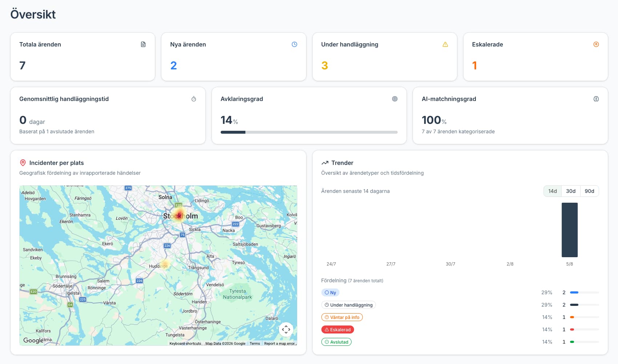Click the Fördelning heading text
Image resolution: width=618 pixels, height=364 pixels.
[334, 280]
